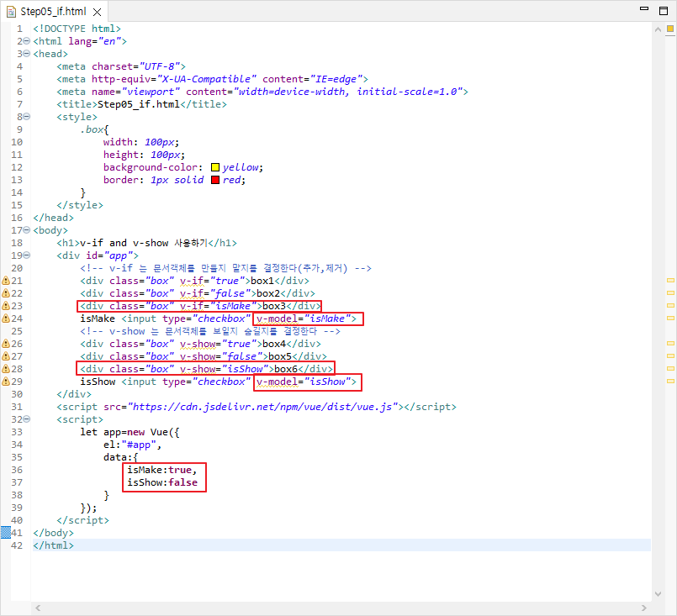The height and width of the screenshot is (616, 677).
Task: Jump to line 24 overview ruler annotation
Action: 670,318
